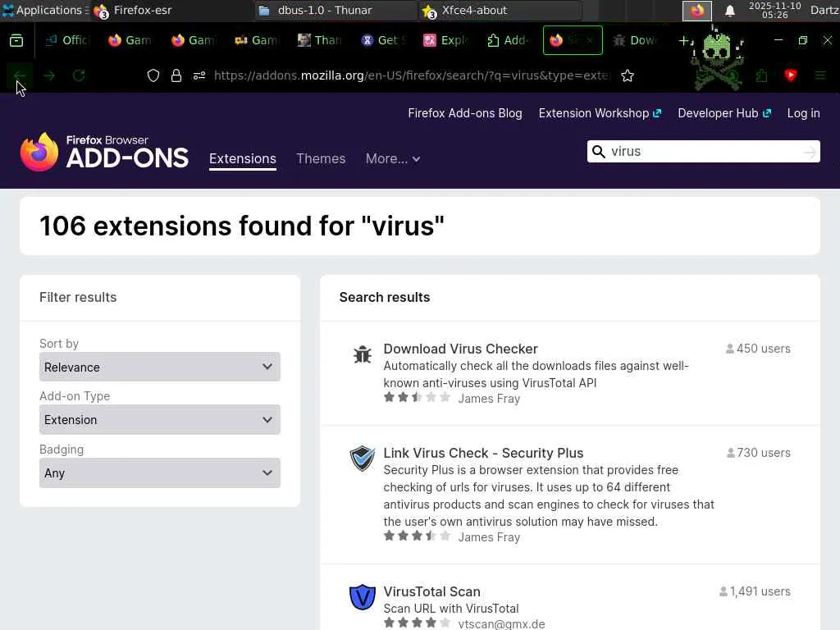Screen dimensions: 840x630
Task: Expand the Badging filter dropdown
Action: [x=160, y=472]
